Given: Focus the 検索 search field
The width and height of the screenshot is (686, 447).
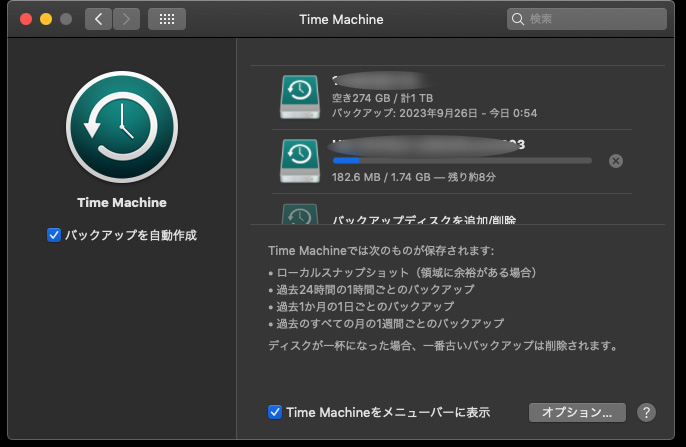Looking at the screenshot, I should click(586, 19).
